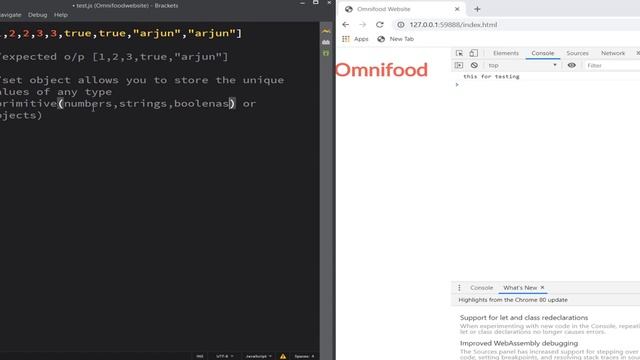This screenshot has height=360, width=640.
Task: Open the Extension Manager icon in Brackets sidebar
Action: point(326,42)
